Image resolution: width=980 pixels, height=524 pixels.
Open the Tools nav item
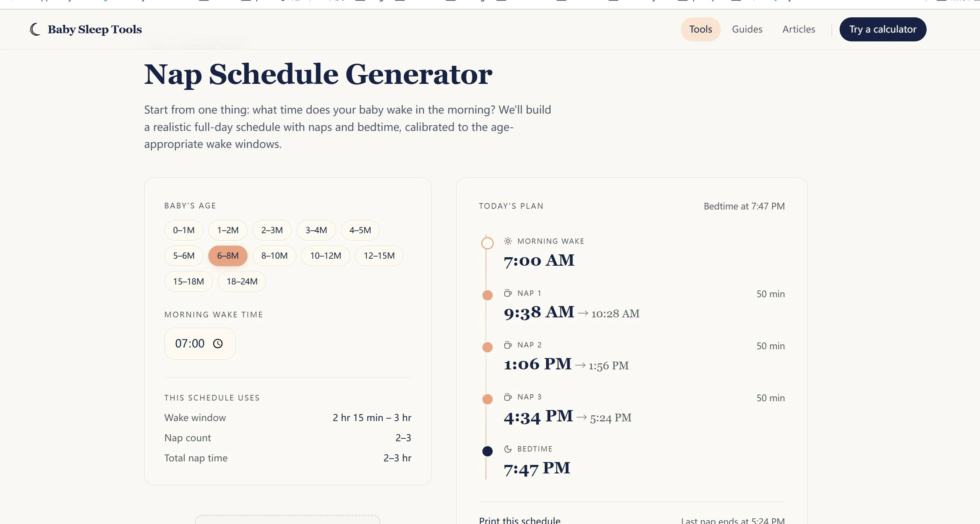tap(701, 29)
